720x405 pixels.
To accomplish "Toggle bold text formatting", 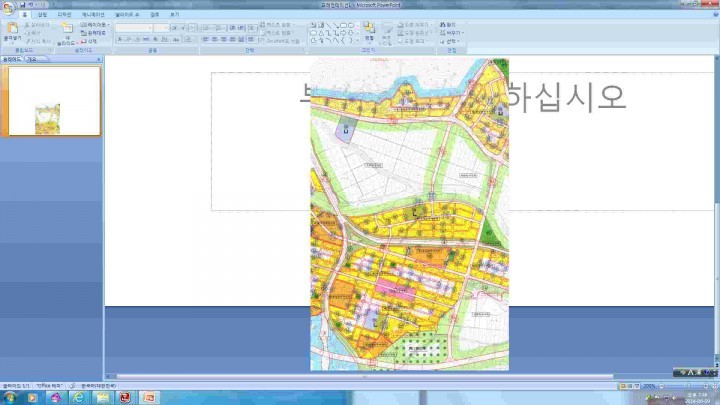I will point(119,39).
